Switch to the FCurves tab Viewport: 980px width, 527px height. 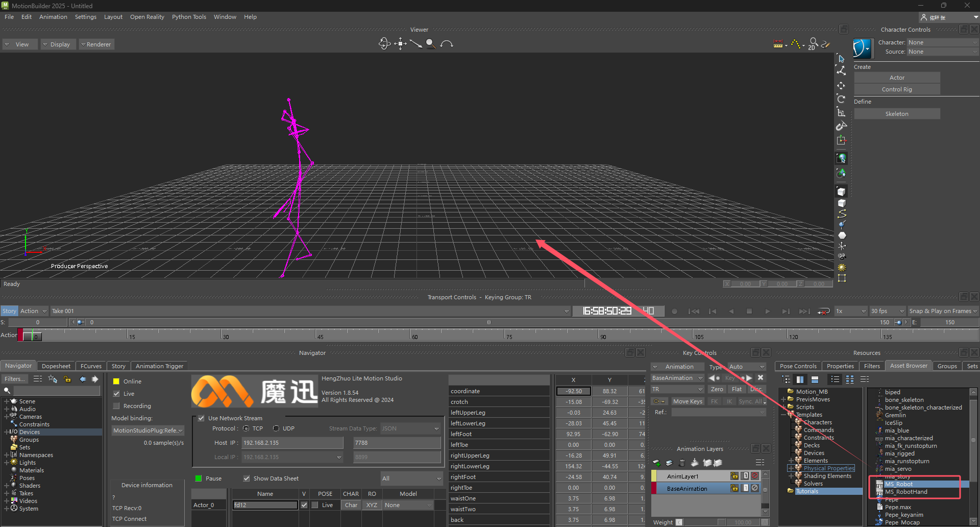click(91, 366)
